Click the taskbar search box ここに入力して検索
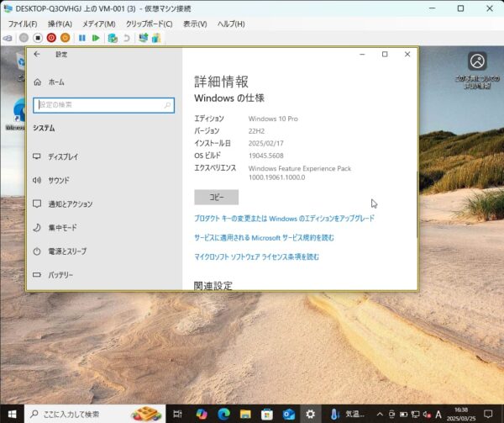This screenshot has width=504, height=423. (95, 414)
